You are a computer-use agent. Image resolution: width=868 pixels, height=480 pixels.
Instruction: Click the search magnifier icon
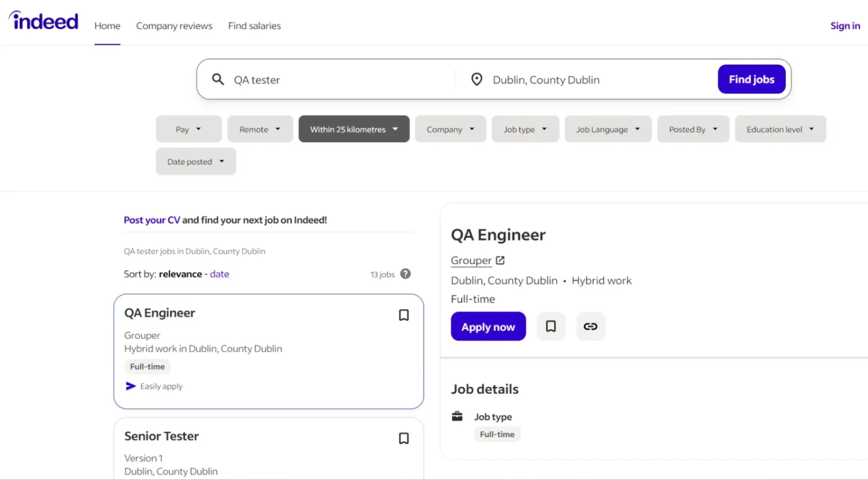[x=218, y=80]
